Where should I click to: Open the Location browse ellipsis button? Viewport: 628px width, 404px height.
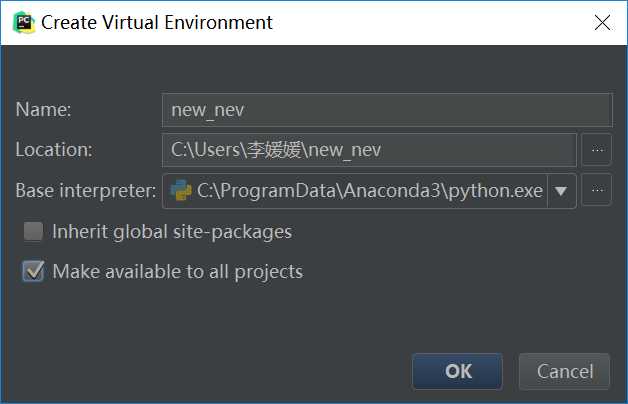point(597,150)
